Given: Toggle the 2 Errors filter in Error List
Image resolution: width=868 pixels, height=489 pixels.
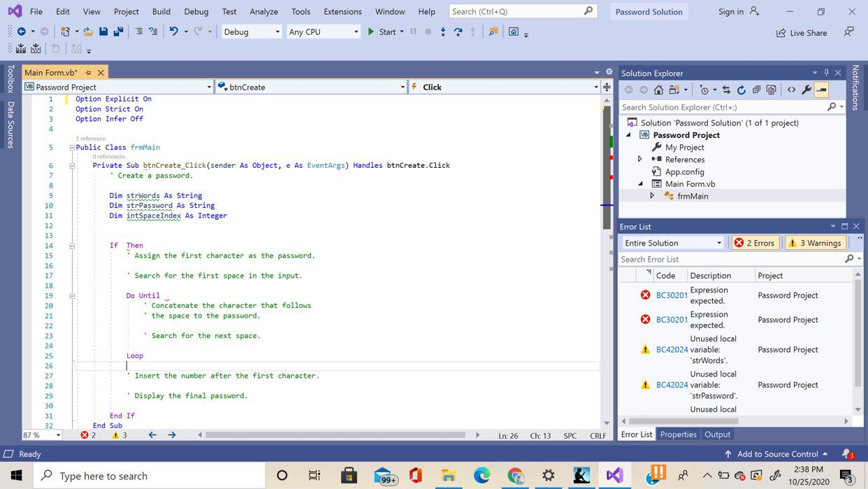Looking at the screenshot, I should coord(755,243).
